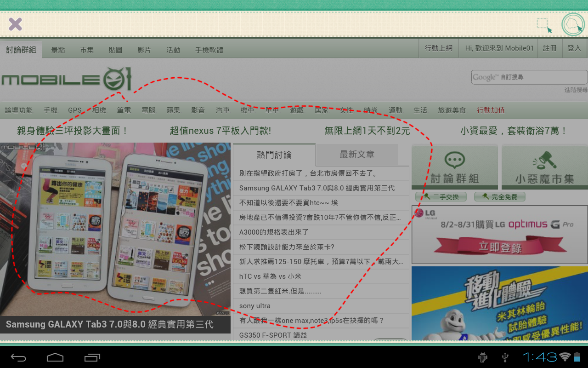Tap the Android home button
This screenshot has width=588, height=368.
pyautogui.click(x=55, y=357)
